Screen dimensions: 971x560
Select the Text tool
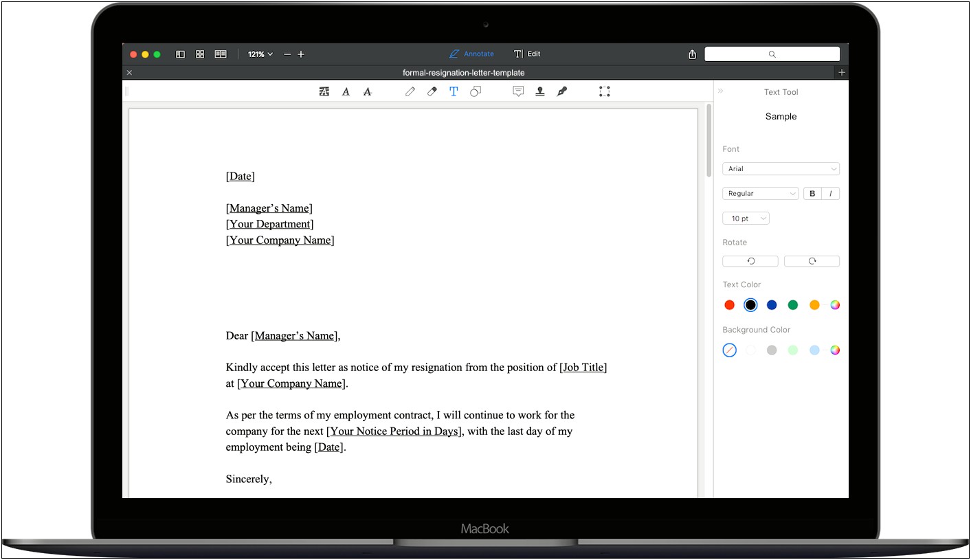coord(454,91)
